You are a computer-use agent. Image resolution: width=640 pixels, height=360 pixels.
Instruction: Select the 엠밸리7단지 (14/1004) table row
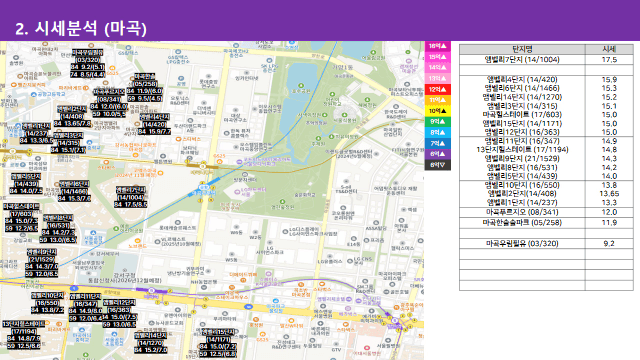click(x=546, y=60)
